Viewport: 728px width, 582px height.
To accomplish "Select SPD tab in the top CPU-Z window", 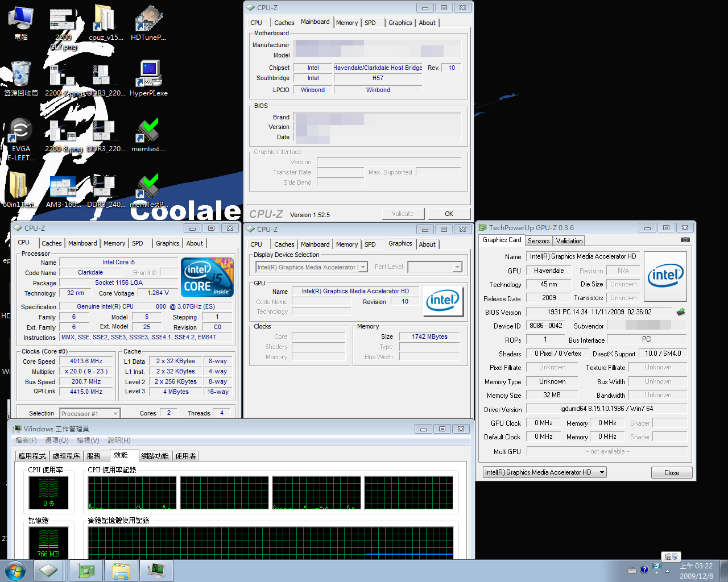I will tap(370, 23).
